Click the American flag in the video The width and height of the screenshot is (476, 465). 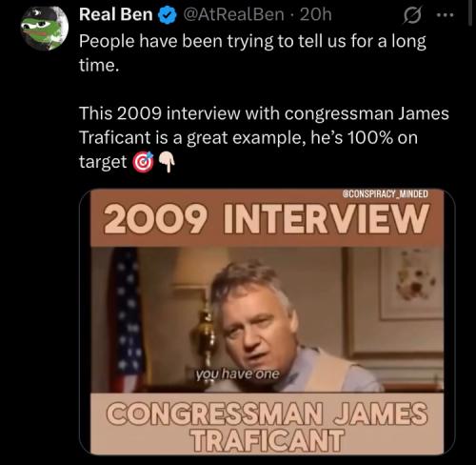click(126, 319)
